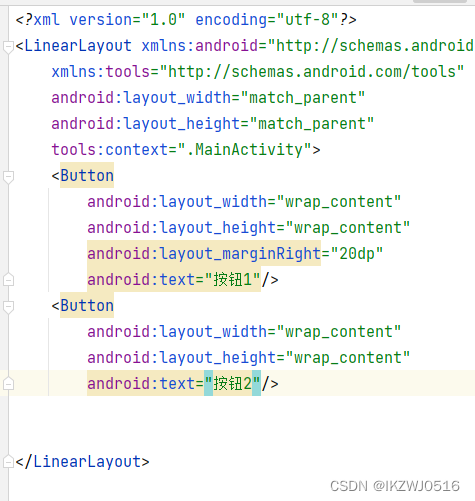This screenshot has width=475, height=501.
Task: Collapse the first Button tag fold marker
Action: 8,177
